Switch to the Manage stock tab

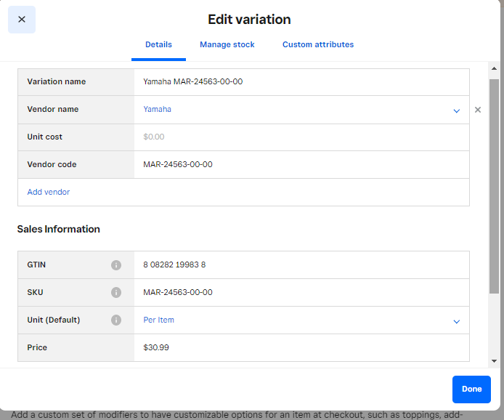pos(227,44)
